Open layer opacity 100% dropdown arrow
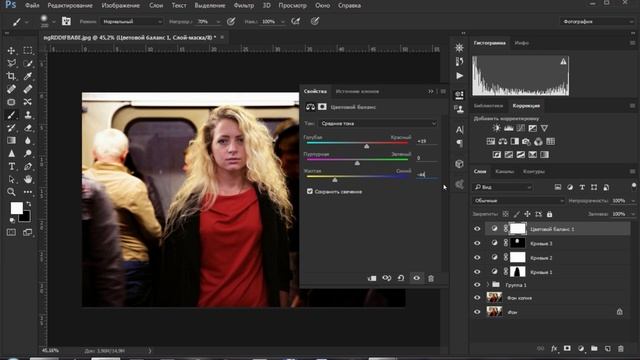Image resolution: width=640 pixels, height=360 pixels. coord(633,201)
